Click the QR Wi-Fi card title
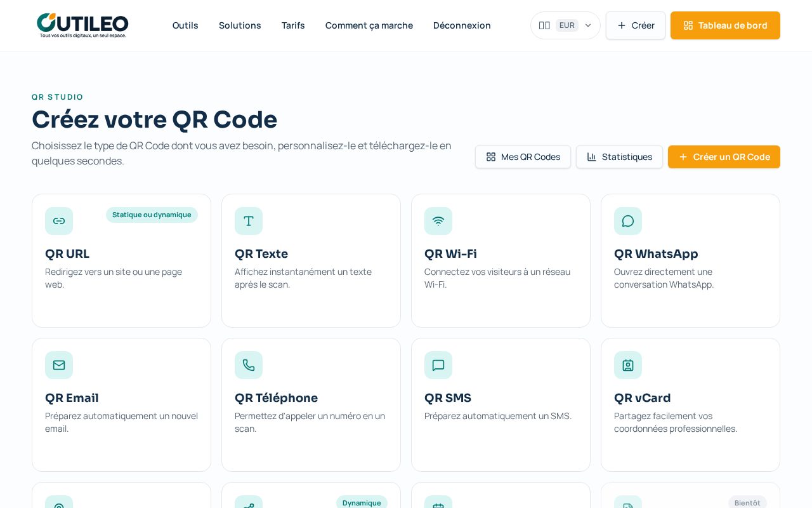Viewport: 812px width, 508px height. pos(450,253)
